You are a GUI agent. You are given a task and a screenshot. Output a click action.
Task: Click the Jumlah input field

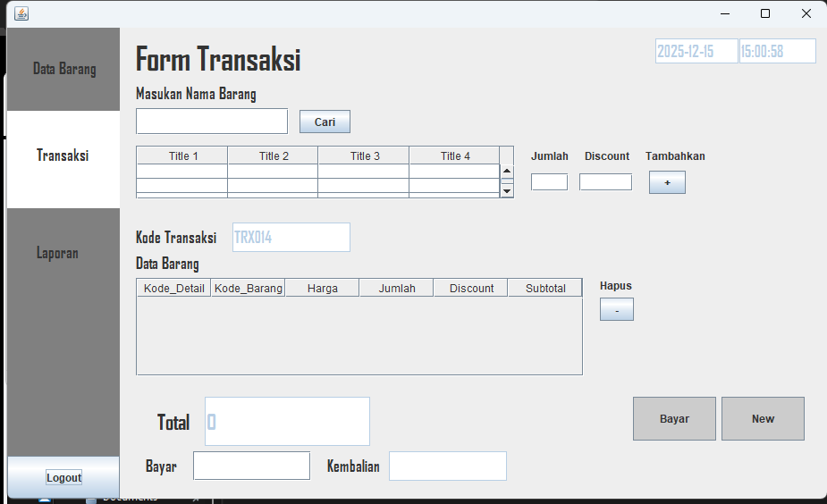point(549,182)
